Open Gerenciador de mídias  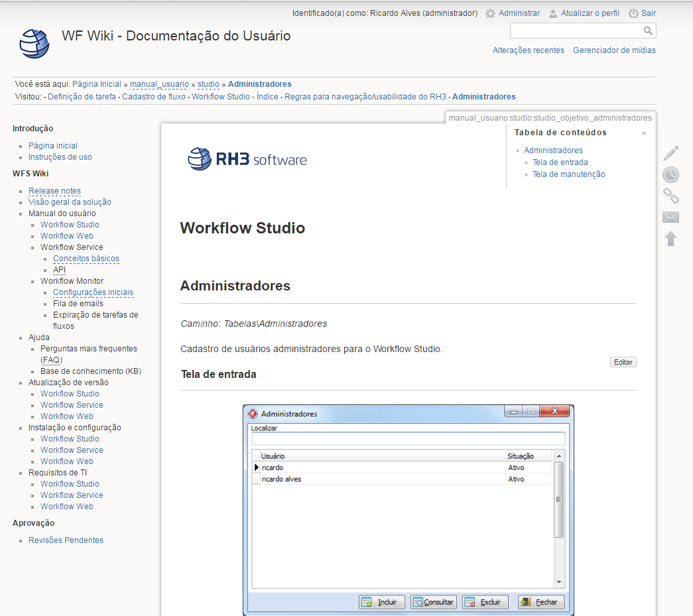(614, 50)
